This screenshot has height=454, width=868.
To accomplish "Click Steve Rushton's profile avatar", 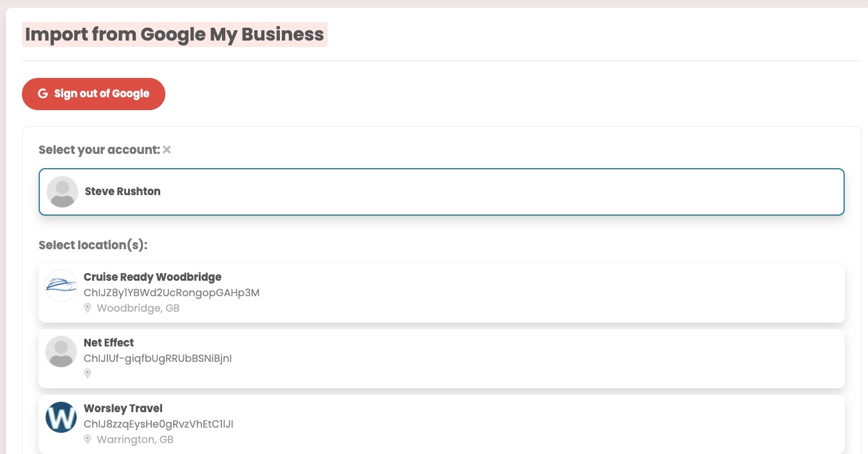I will point(62,192).
